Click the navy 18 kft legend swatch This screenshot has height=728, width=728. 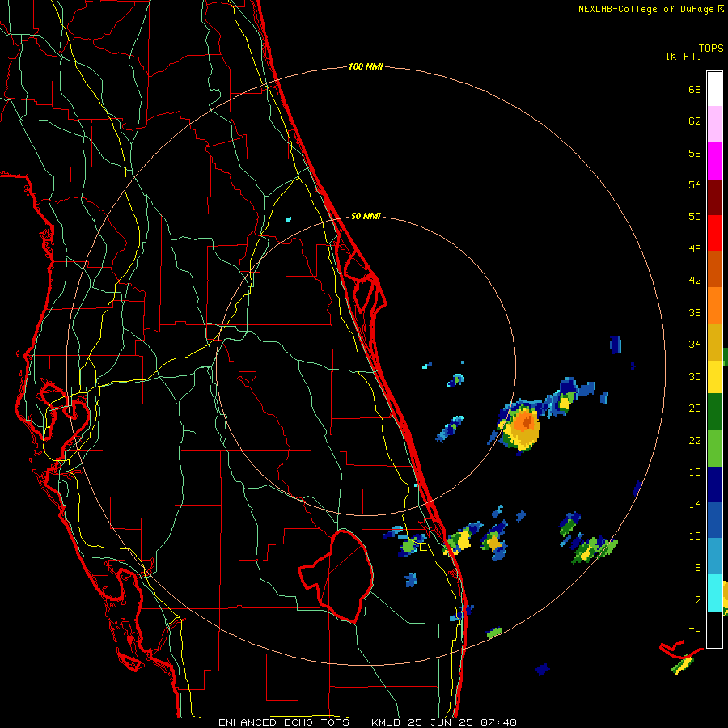click(714, 485)
